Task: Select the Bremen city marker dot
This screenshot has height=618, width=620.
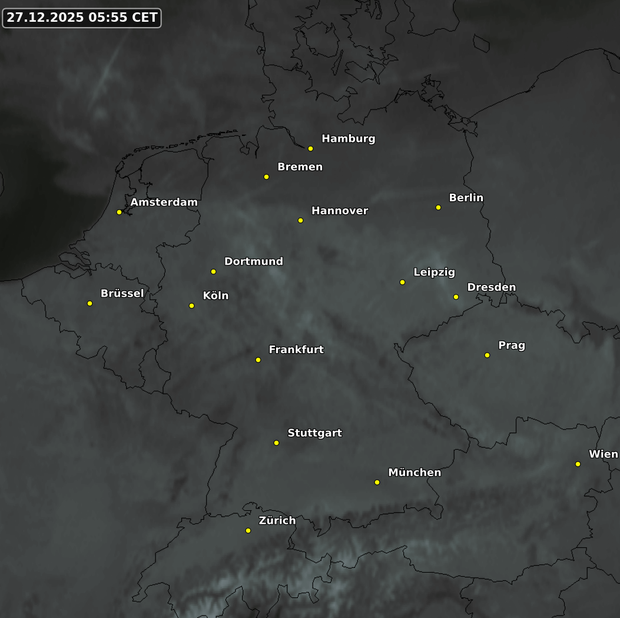Action: coord(266,177)
